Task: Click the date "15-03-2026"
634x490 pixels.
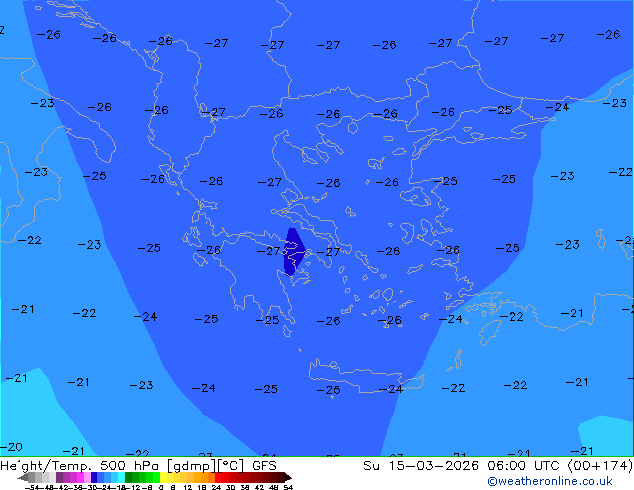Action: point(433,466)
